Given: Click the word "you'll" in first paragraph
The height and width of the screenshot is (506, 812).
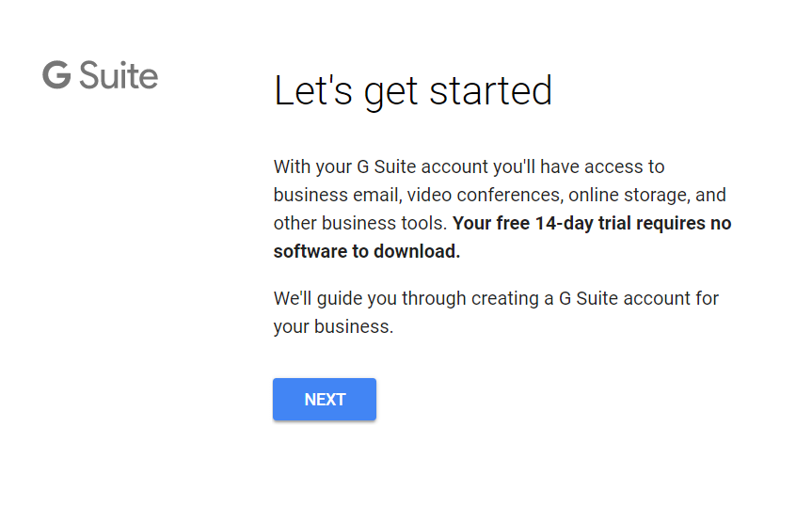Looking at the screenshot, I should [x=514, y=167].
